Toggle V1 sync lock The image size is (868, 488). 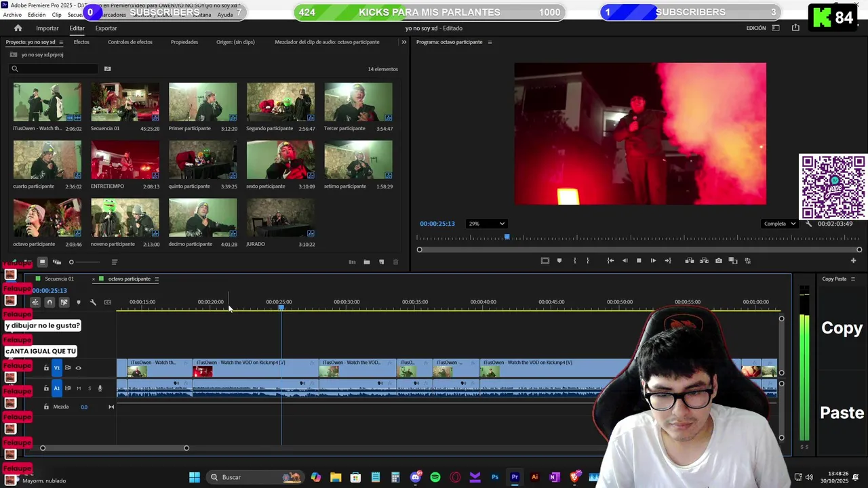(x=67, y=368)
